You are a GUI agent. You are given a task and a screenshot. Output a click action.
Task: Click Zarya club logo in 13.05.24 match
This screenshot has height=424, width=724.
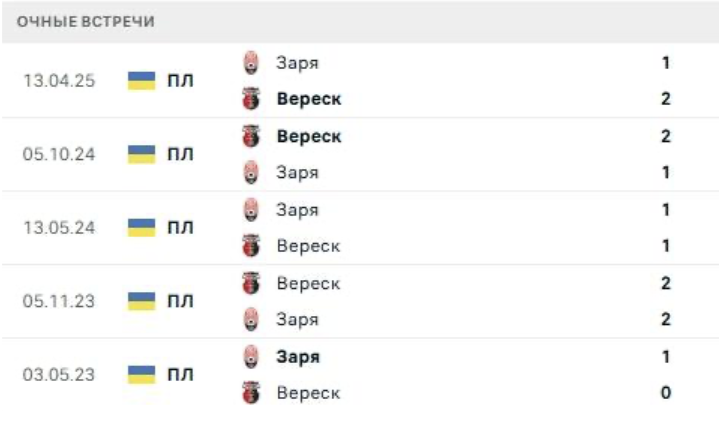250,210
